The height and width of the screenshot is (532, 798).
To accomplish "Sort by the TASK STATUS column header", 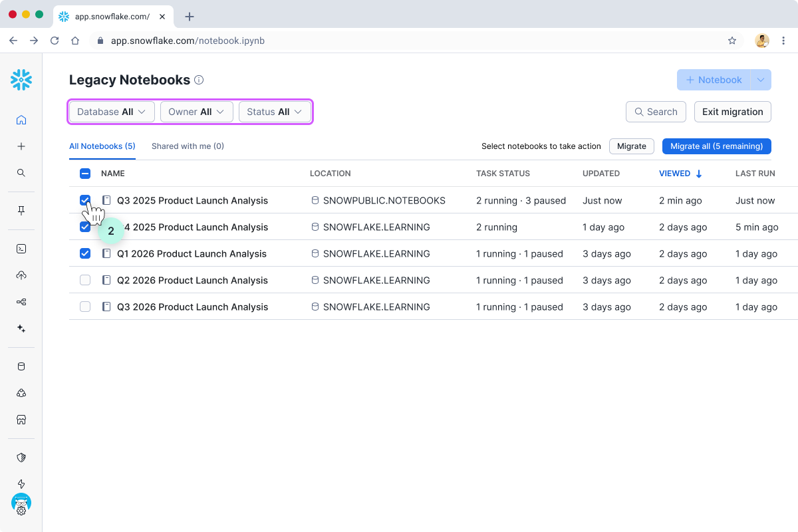I will pyautogui.click(x=503, y=174).
